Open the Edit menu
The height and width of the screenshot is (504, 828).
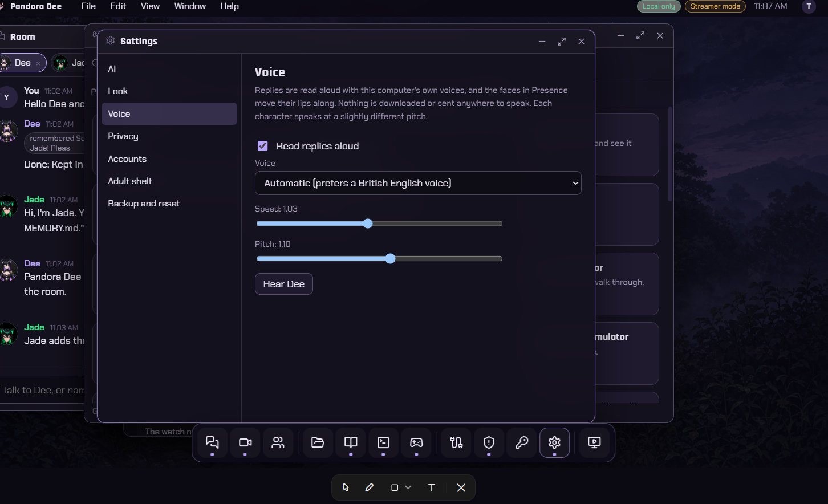pyautogui.click(x=118, y=6)
